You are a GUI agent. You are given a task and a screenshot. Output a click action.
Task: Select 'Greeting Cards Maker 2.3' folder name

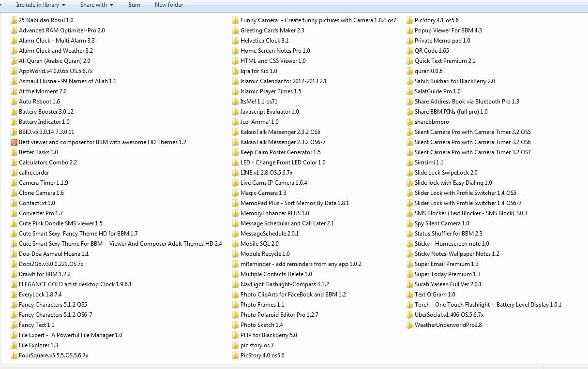click(x=272, y=30)
